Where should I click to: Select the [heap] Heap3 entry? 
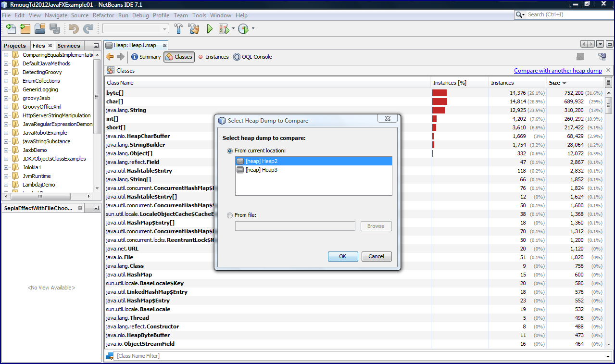point(314,170)
